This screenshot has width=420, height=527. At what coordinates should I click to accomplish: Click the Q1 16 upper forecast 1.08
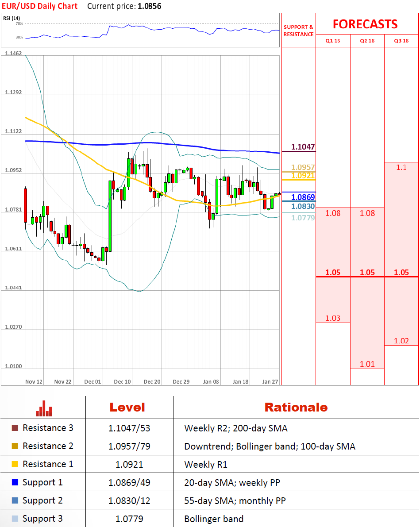[x=333, y=213]
